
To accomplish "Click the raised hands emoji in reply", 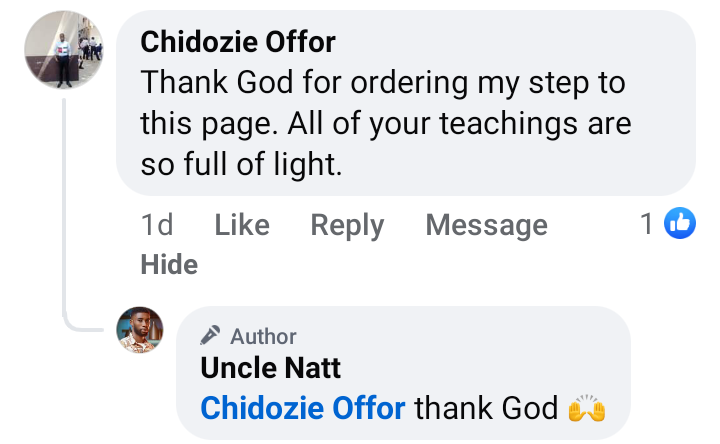I will tap(587, 409).
